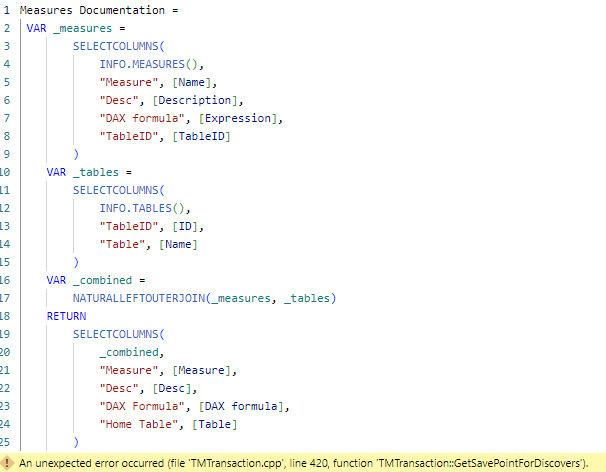The image size is (606, 472).
Task: Click the [Name] reference on line 5
Action: click(191, 82)
